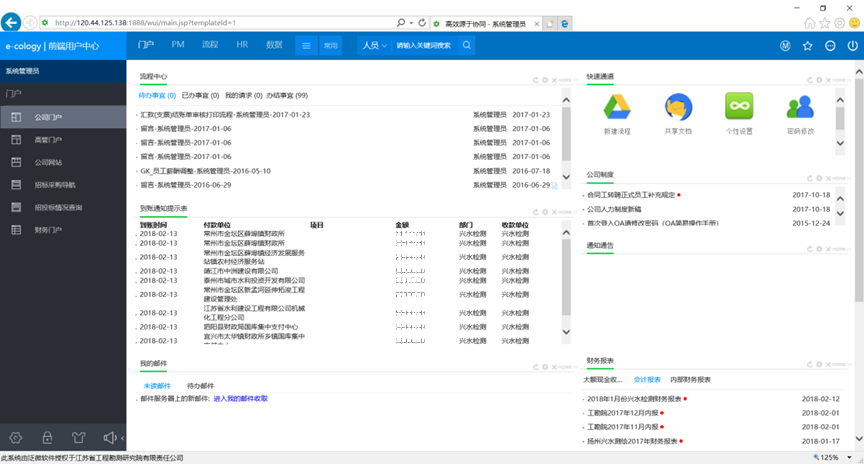The height and width of the screenshot is (464, 864).
Task: Toggle the speaker icon in sidebar footer
Action: pos(110,438)
